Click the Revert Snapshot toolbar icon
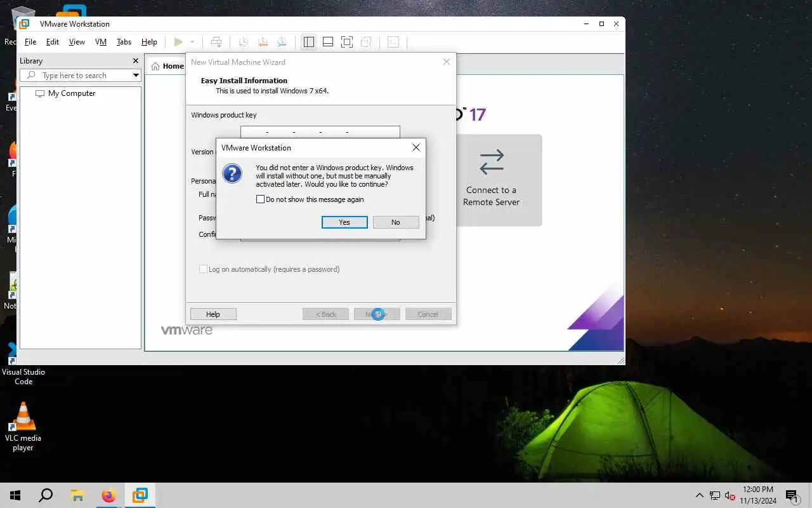The width and height of the screenshot is (812, 508). 263,42
